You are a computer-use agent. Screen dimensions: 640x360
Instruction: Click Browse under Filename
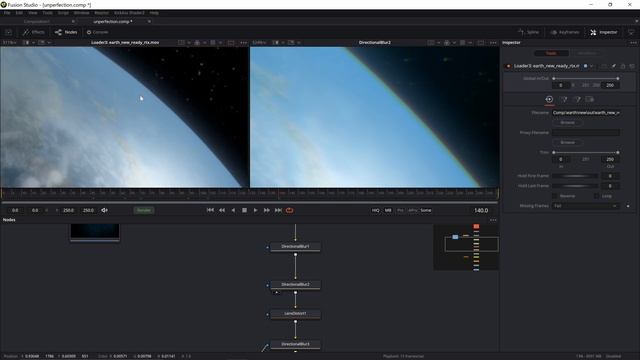coord(567,122)
